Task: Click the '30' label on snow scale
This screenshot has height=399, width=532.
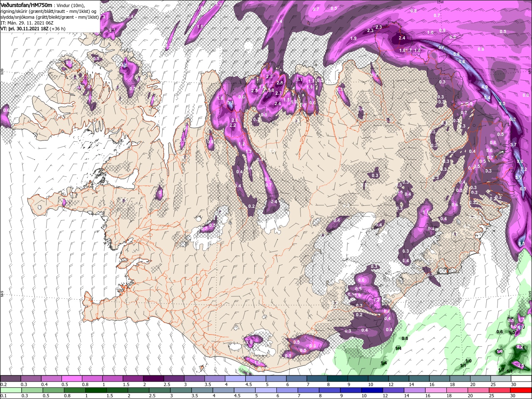Action: [514, 384]
